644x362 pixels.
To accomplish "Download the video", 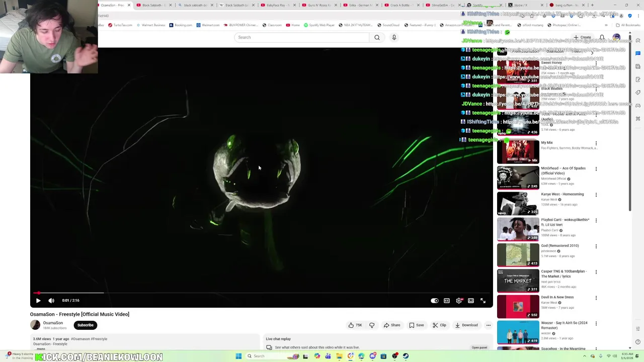I will click(466, 325).
